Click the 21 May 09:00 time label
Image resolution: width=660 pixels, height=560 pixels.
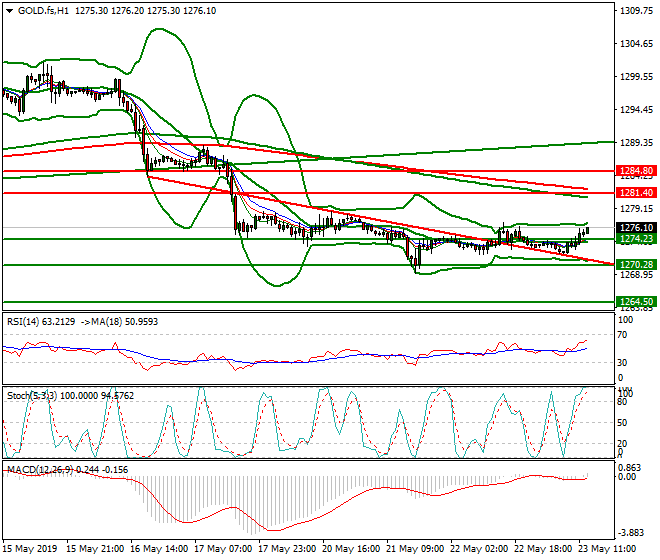coord(415,549)
